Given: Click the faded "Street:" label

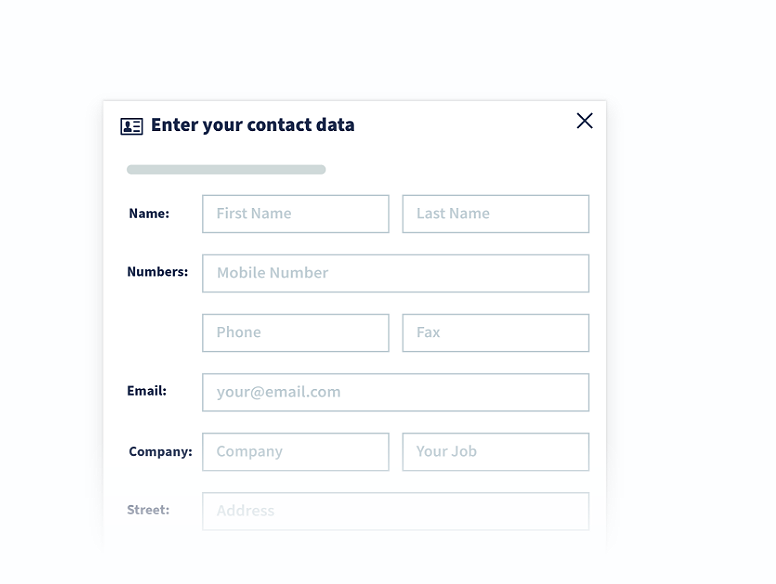Looking at the screenshot, I should click(148, 510).
